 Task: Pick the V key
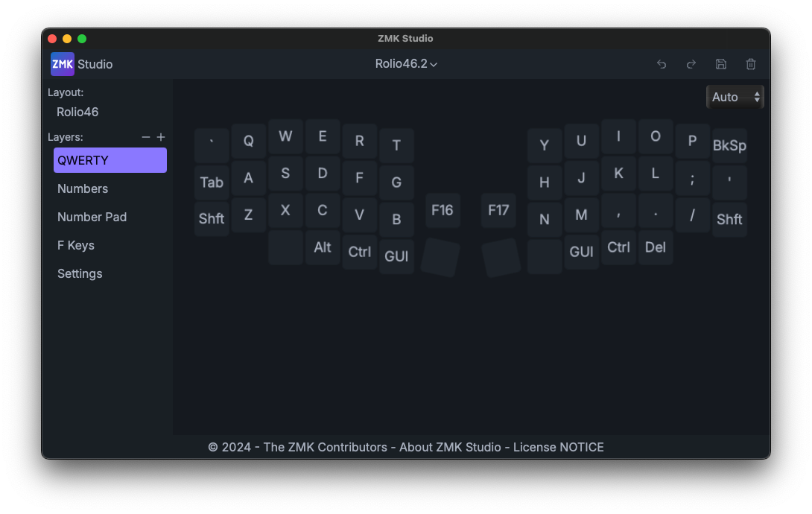click(x=359, y=215)
